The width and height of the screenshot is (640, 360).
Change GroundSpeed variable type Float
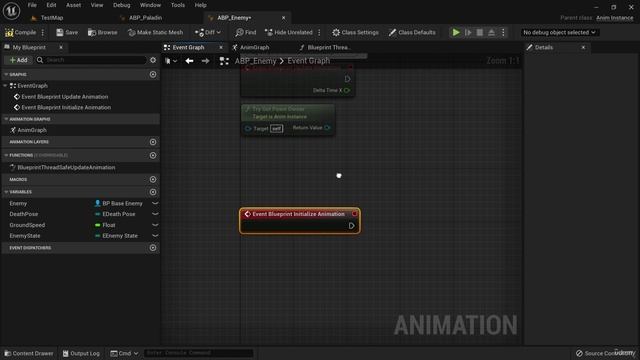point(105,225)
